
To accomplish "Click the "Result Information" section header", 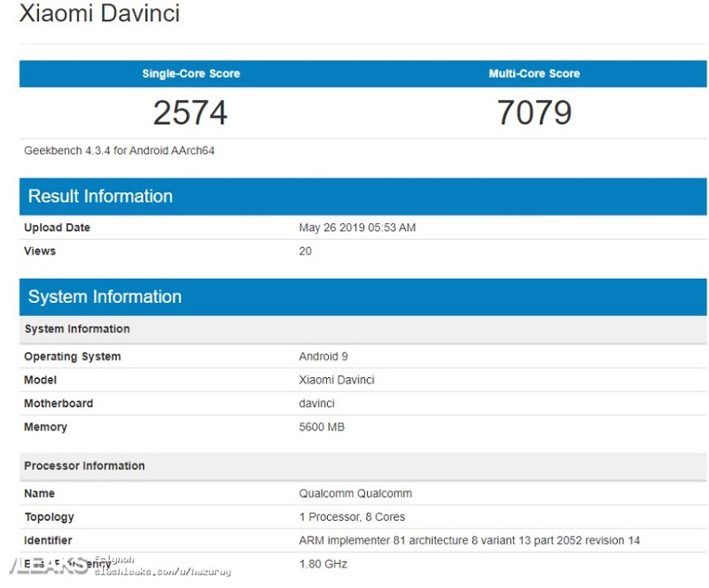I will [x=363, y=197].
